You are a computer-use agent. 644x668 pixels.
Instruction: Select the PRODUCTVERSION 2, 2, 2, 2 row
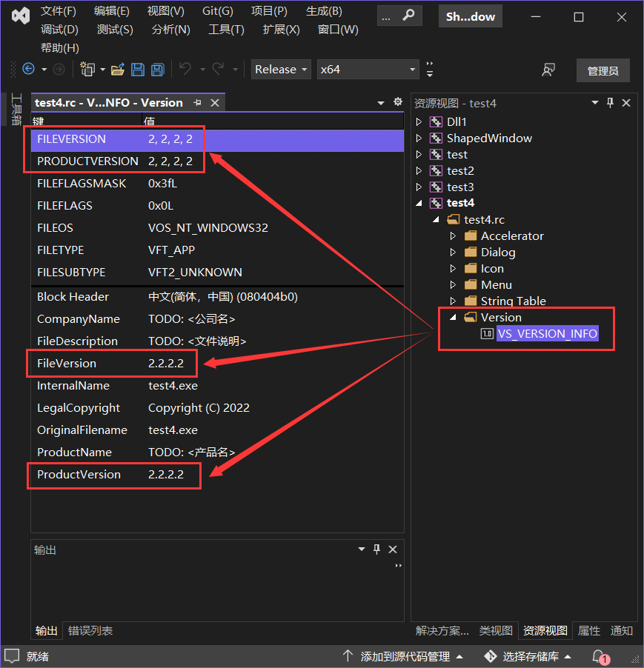pyautogui.click(x=217, y=161)
